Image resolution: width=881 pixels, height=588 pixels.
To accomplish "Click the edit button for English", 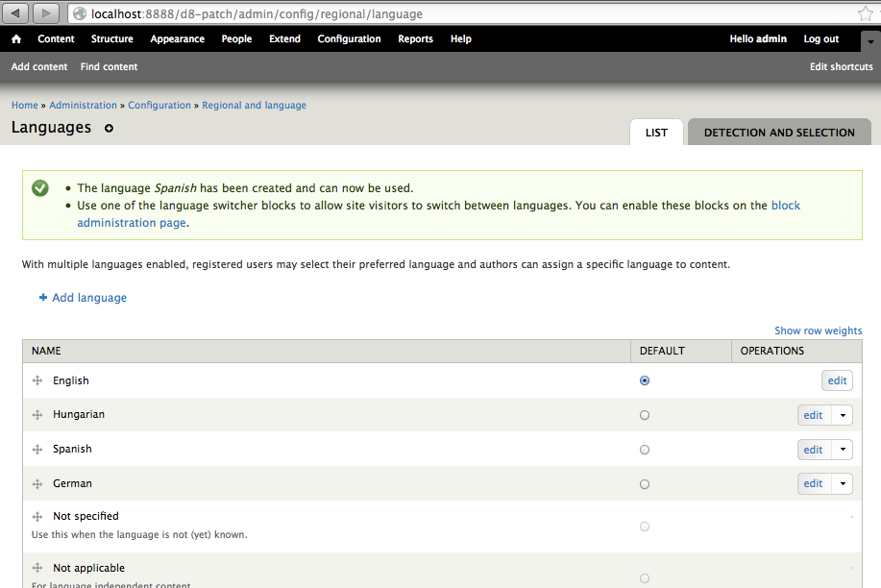I will pyautogui.click(x=837, y=380).
